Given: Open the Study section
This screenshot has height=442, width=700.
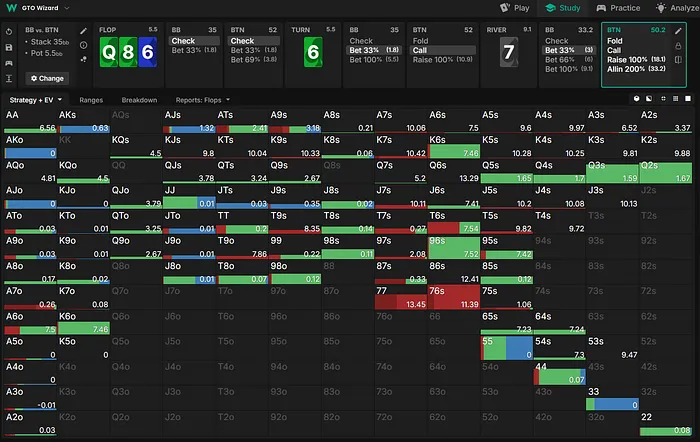Looking at the screenshot, I should (x=563, y=8).
